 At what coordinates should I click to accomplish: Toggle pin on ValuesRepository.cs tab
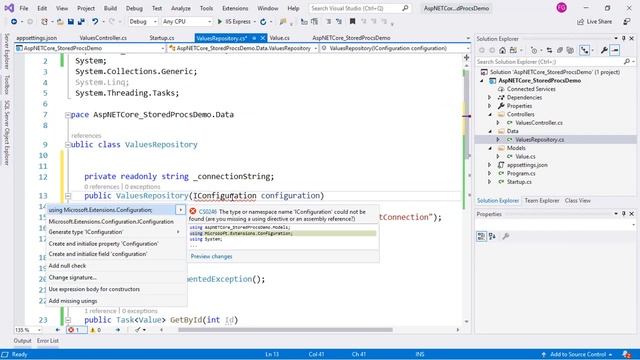pos(254,38)
